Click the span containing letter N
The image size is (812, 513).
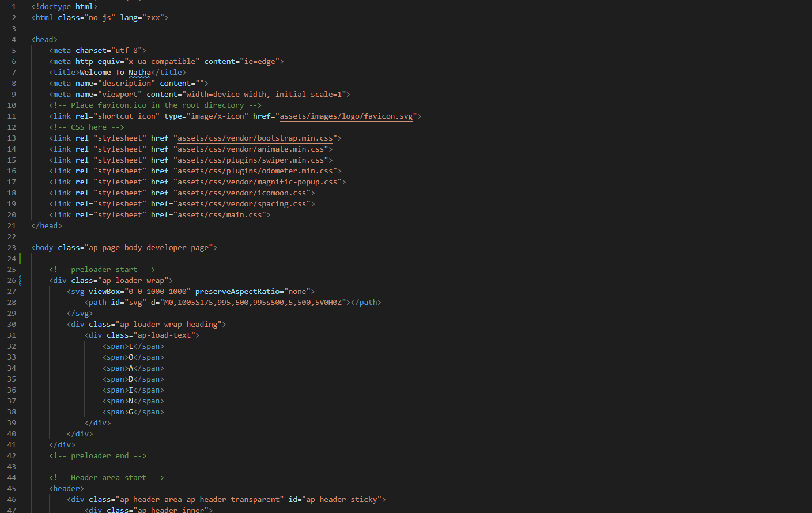[133, 401]
